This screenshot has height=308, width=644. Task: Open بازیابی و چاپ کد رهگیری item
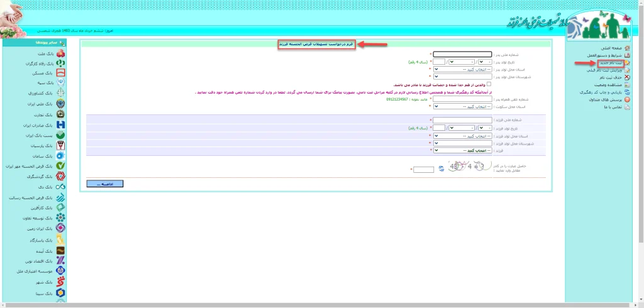pyautogui.click(x=601, y=92)
